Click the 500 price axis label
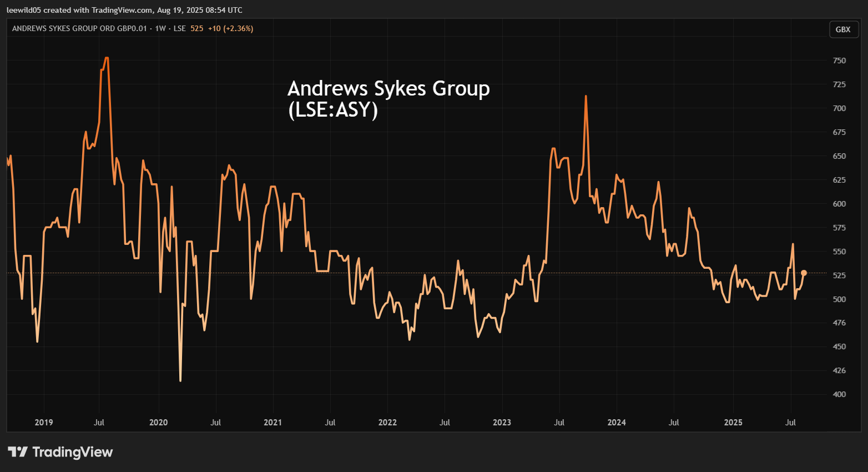The width and height of the screenshot is (868, 472). [839, 299]
